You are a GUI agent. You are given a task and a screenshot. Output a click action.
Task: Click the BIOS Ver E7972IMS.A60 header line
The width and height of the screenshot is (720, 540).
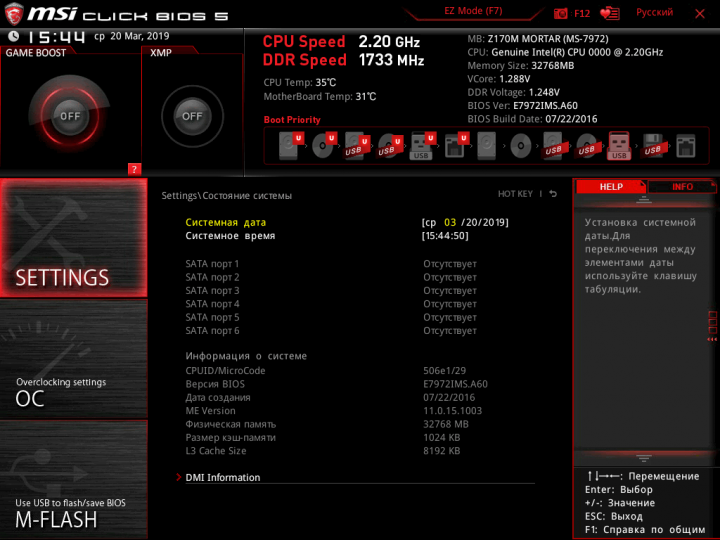(523, 106)
